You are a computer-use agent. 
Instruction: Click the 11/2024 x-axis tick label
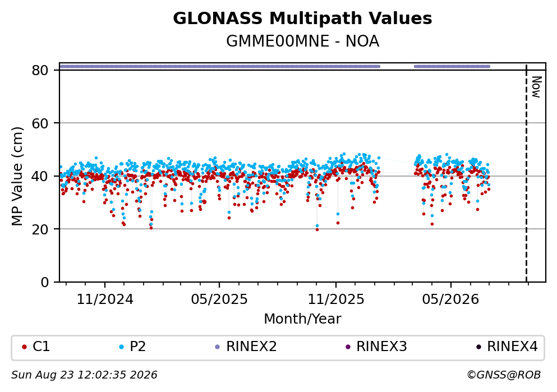point(105,299)
